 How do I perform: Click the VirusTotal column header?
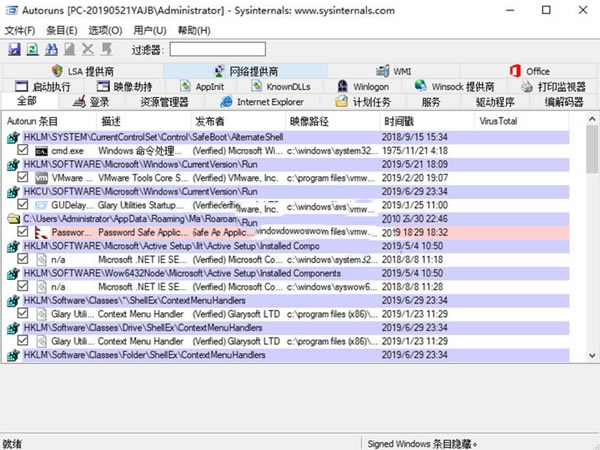522,121
